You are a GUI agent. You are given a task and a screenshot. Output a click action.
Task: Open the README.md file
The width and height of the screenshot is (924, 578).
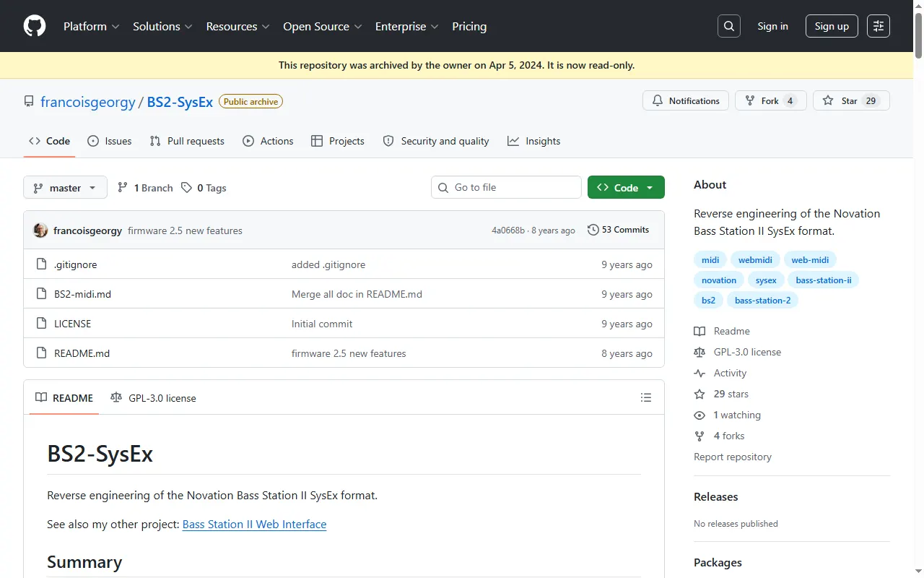pos(82,353)
